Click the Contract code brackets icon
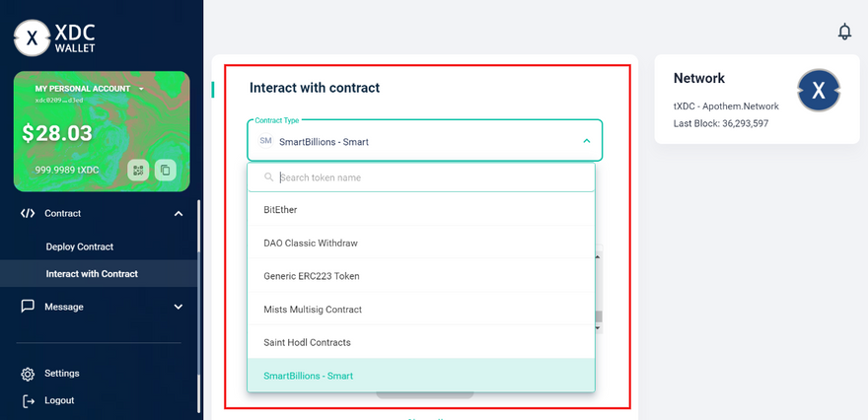This screenshot has width=868, height=420. (x=28, y=213)
